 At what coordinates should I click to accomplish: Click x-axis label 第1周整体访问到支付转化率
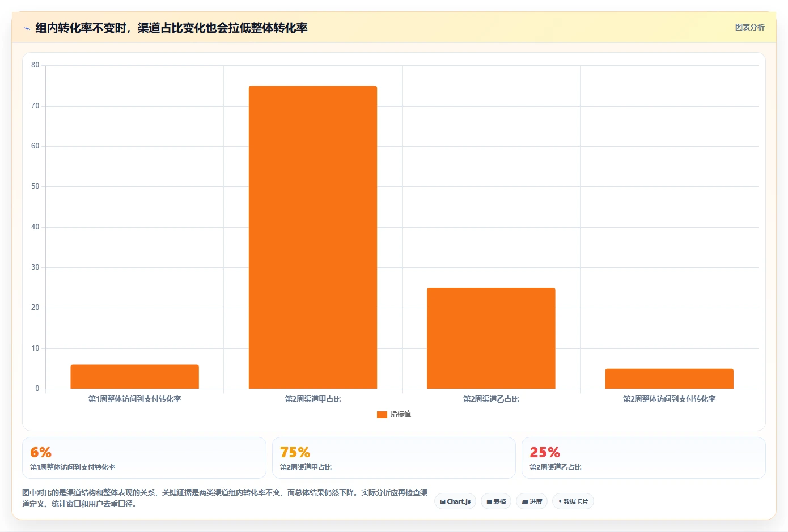pyautogui.click(x=134, y=399)
